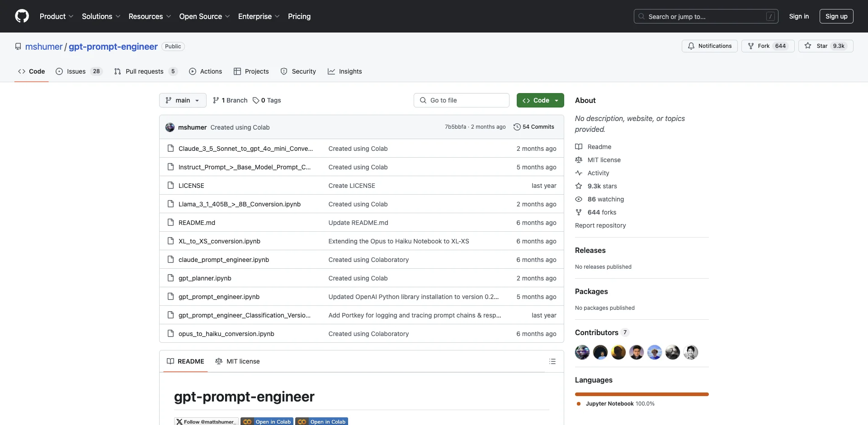Open the 'Update README.md' commit message
Screen dimensions: 868x425
[358, 223]
